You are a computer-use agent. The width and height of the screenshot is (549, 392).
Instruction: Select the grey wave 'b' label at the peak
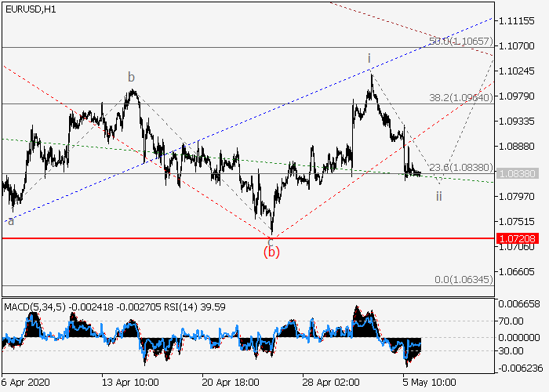132,77
